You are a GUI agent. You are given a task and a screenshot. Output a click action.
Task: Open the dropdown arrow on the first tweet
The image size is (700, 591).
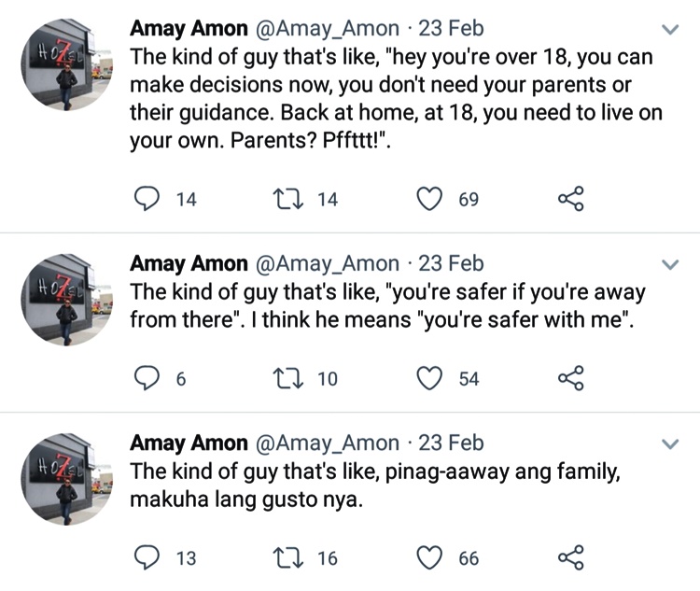tap(669, 30)
